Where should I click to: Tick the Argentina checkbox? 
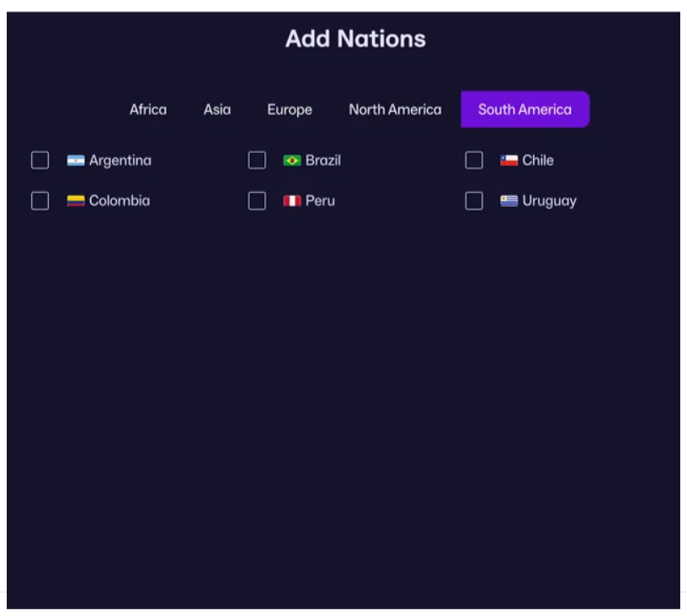pos(40,161)
